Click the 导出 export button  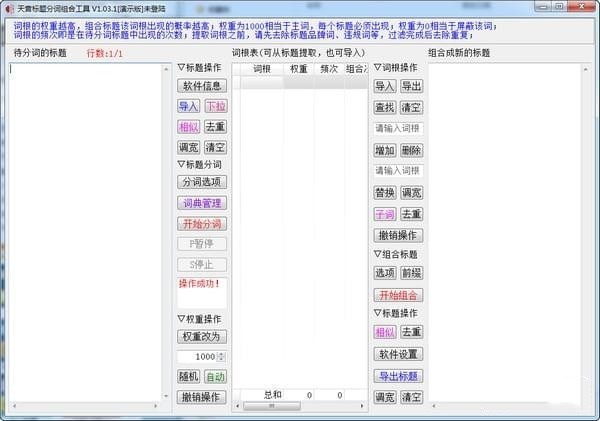tap(411, 86)
